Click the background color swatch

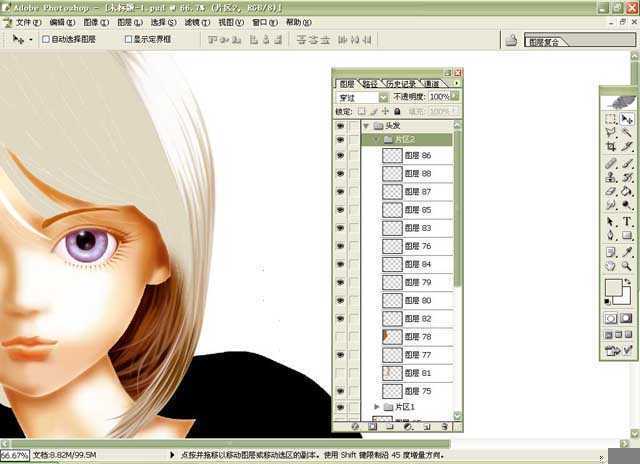625,299
